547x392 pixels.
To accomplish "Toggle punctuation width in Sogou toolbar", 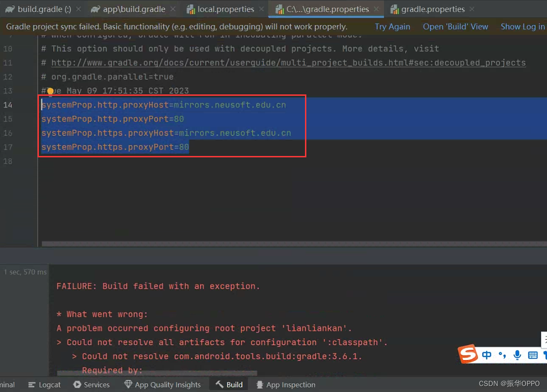I will coord(501,355).
